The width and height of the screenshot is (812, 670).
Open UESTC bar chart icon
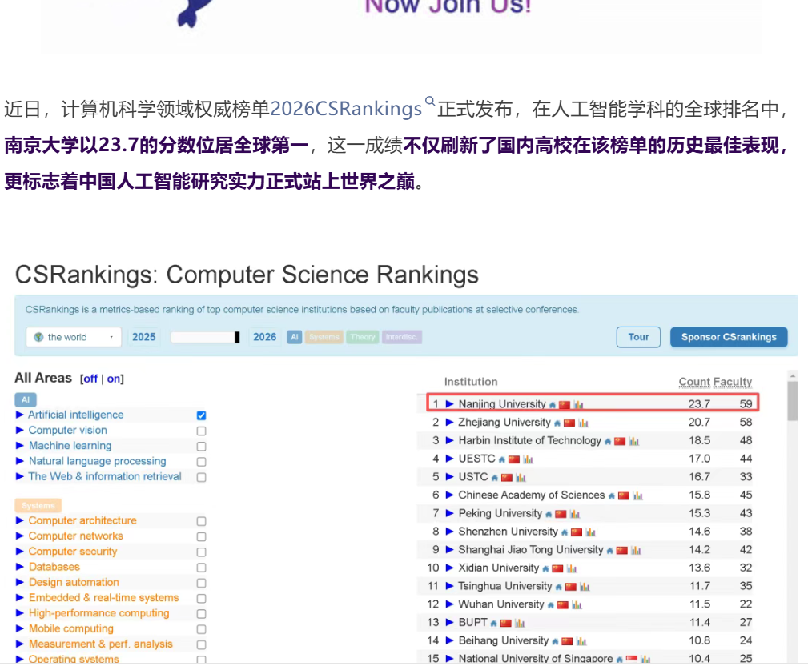(x=529, y=459)
